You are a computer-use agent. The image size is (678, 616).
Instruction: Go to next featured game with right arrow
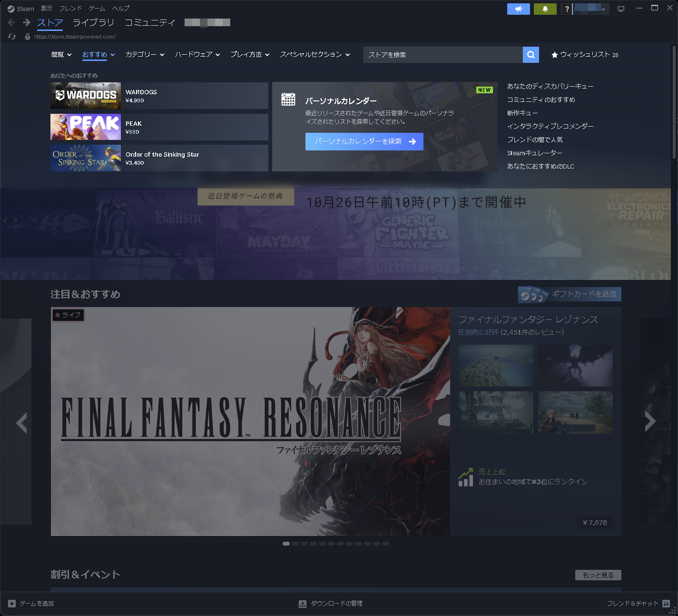tap(650, 421)
